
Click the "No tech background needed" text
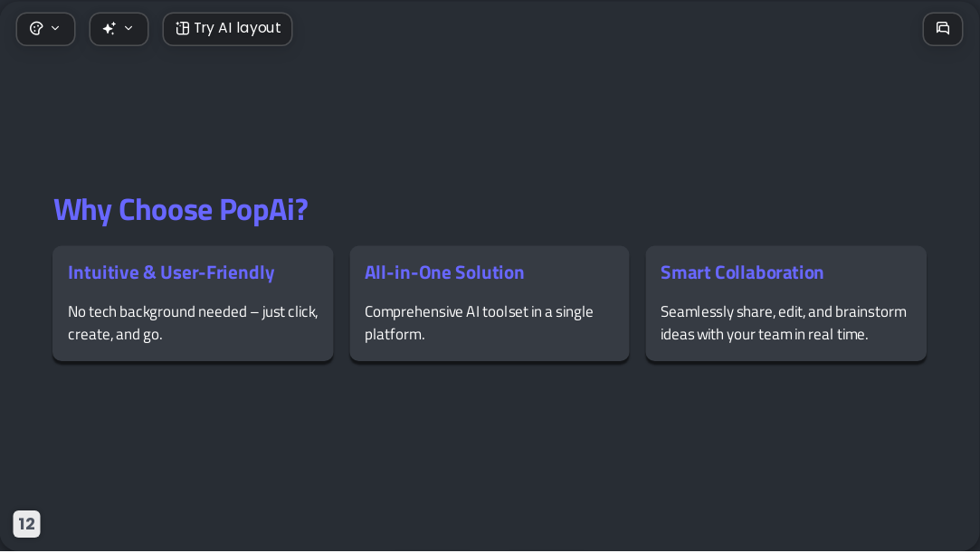[x=193, y=322]
